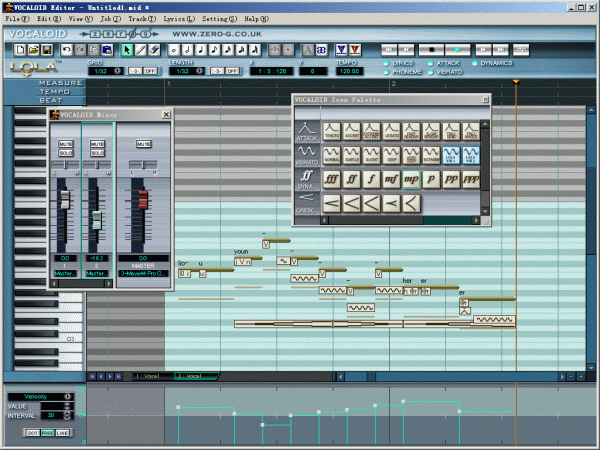Click the red V icon in the toolbar
Image resolution: width=600 pixels, height=450 pixels.
click(355, 50)
